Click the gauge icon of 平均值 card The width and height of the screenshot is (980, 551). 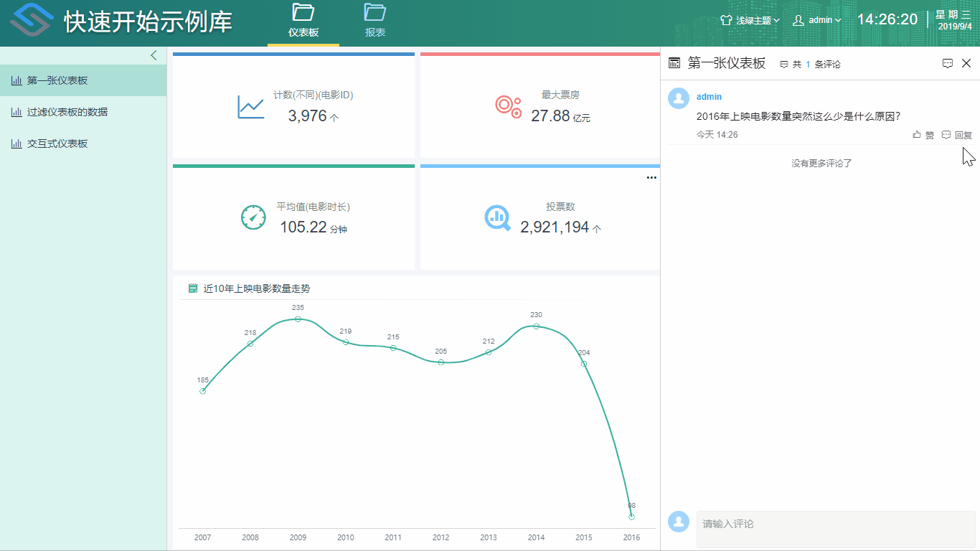tap(254, 217)
